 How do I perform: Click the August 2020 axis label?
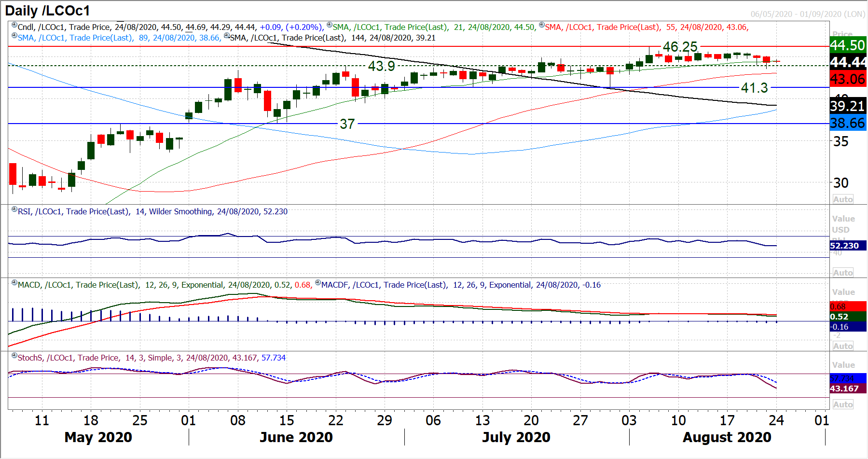point(727,437)
